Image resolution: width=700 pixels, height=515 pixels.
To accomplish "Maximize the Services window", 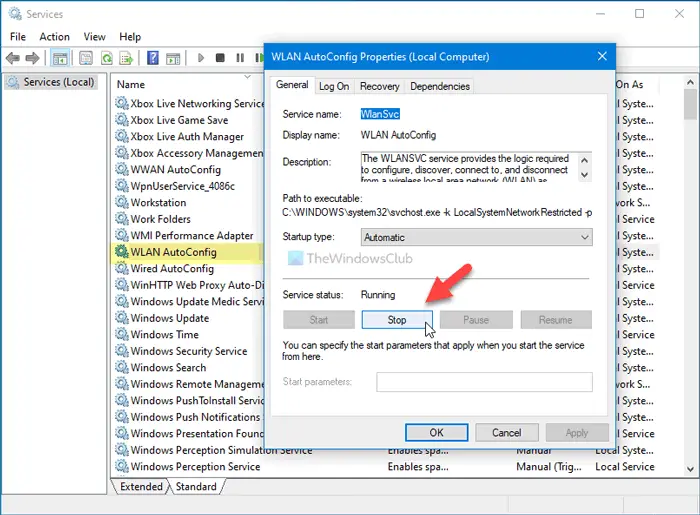I will (639, 13).
